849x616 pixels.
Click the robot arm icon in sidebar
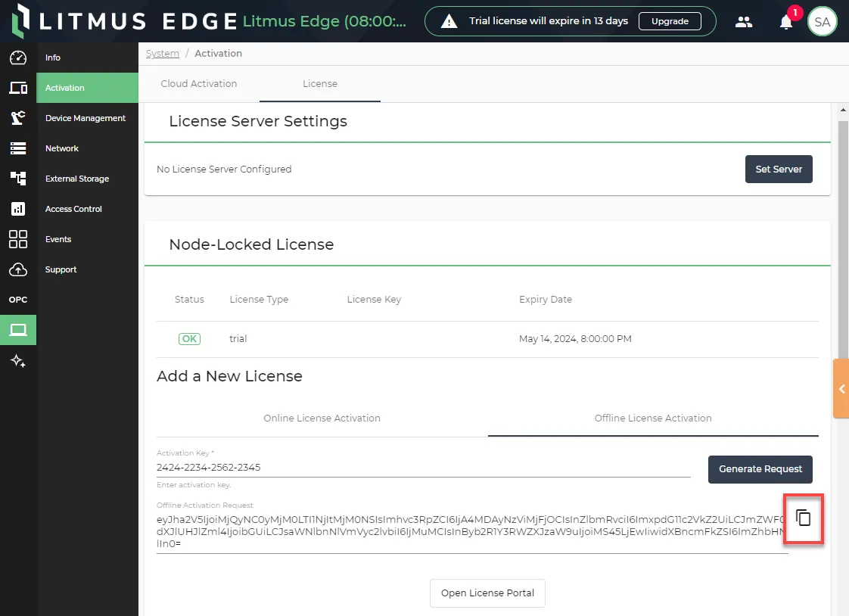click(x=18, y=118)
